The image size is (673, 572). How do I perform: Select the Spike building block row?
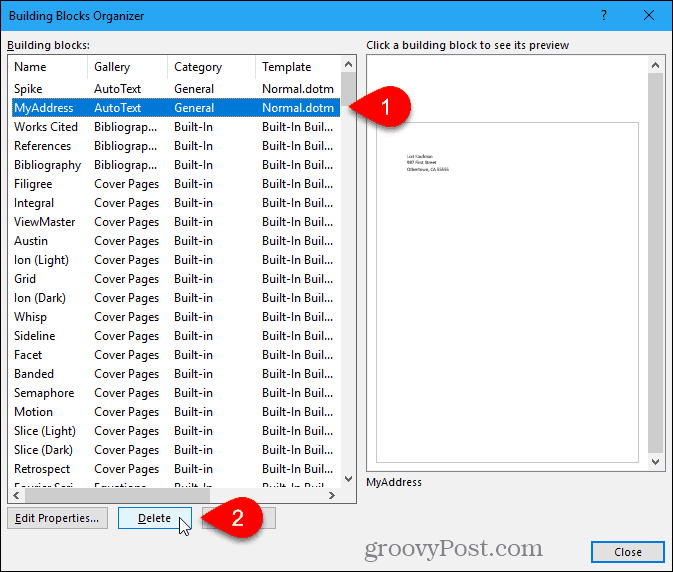coord(176,89)
